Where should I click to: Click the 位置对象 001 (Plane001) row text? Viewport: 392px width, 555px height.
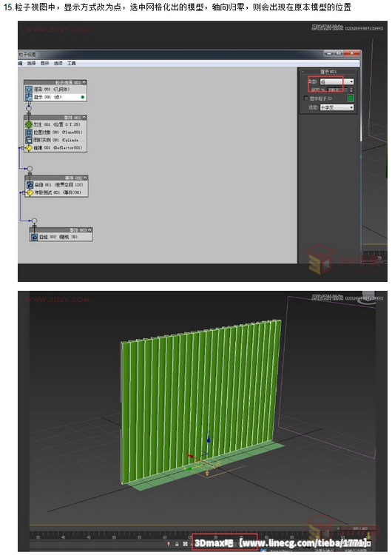click(x=58, y=132)
